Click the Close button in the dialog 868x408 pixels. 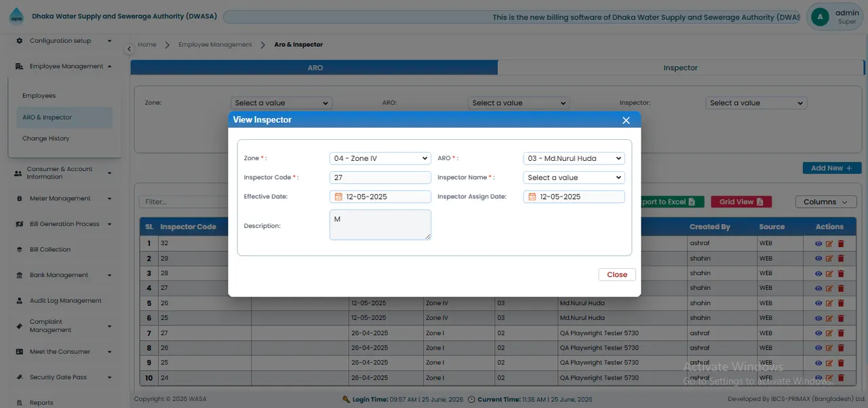pyautogui.click(x=617, y=275)
